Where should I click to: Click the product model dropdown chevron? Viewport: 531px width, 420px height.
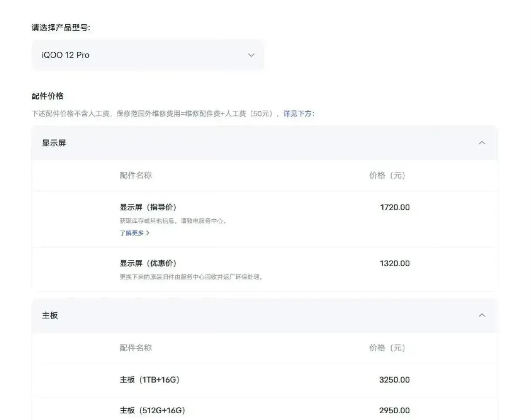click(251, 55)
